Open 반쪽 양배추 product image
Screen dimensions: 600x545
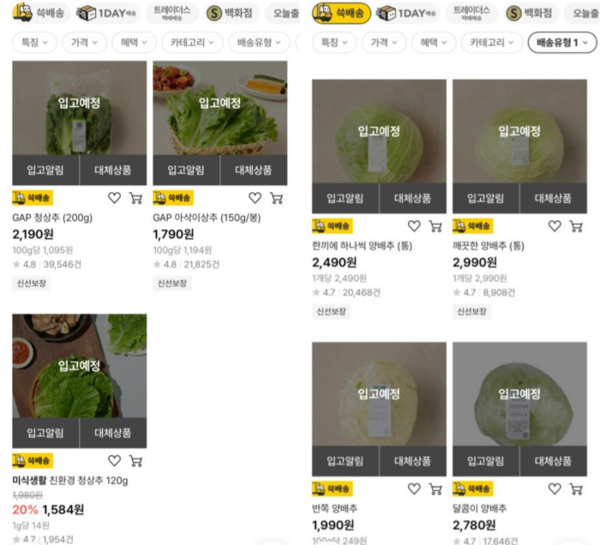tap(379, 394)
